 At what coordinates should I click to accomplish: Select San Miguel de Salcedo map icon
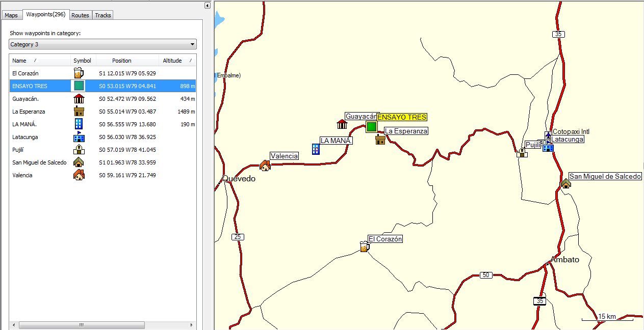(x=565, y=183)
